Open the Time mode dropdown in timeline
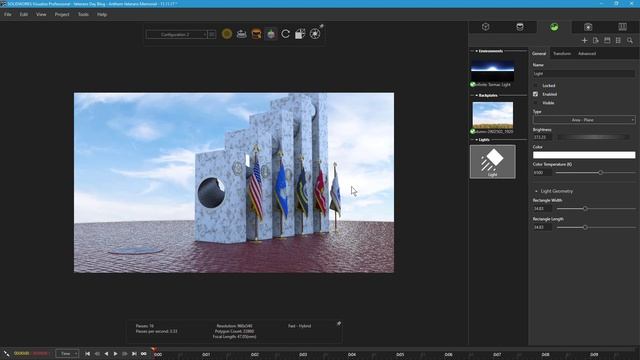Image resolution: width=640 pixels, height=360 pixels. [67, 354]
